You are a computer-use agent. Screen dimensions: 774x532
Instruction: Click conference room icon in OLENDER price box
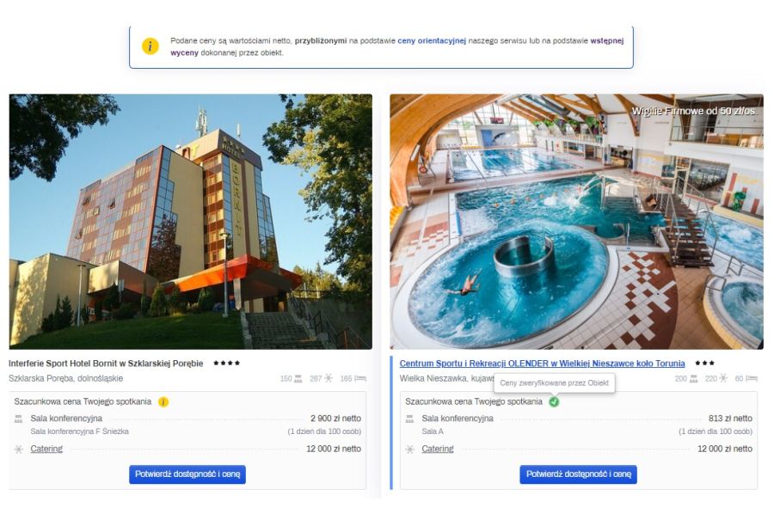tap(409, 419)
